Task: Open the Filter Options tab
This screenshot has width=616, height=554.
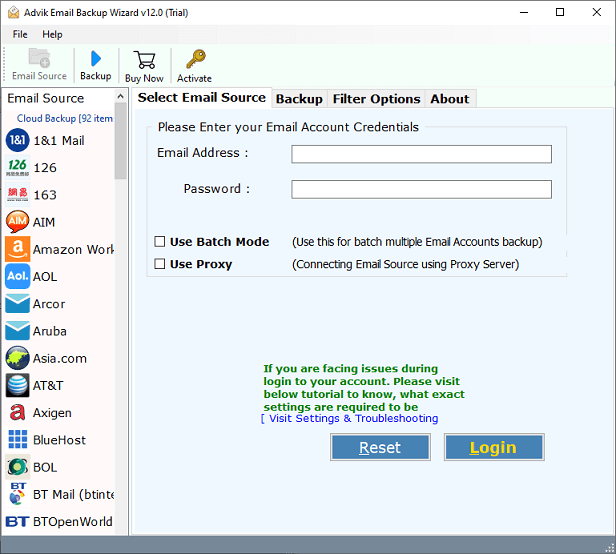Action: 376,99
